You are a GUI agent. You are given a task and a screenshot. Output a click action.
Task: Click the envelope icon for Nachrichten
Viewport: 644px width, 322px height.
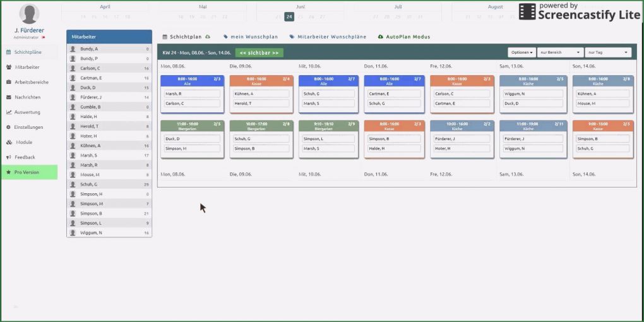[9, 97]
